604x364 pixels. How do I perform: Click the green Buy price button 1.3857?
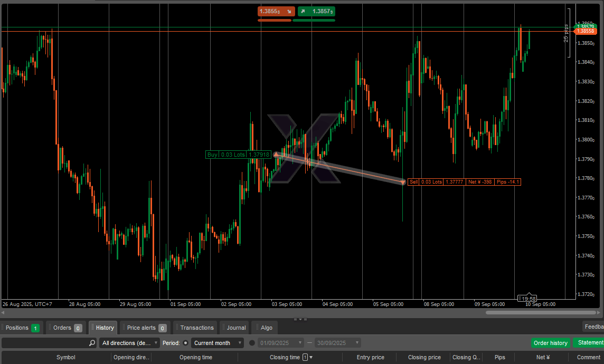pyautogui.click(x=316, y=11)
